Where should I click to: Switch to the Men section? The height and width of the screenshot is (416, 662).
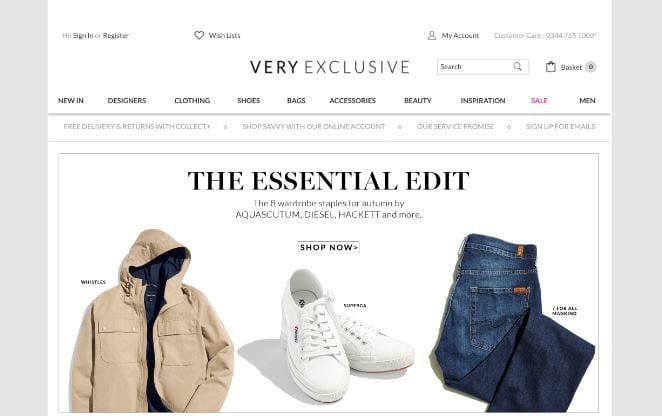coord(587,101)
